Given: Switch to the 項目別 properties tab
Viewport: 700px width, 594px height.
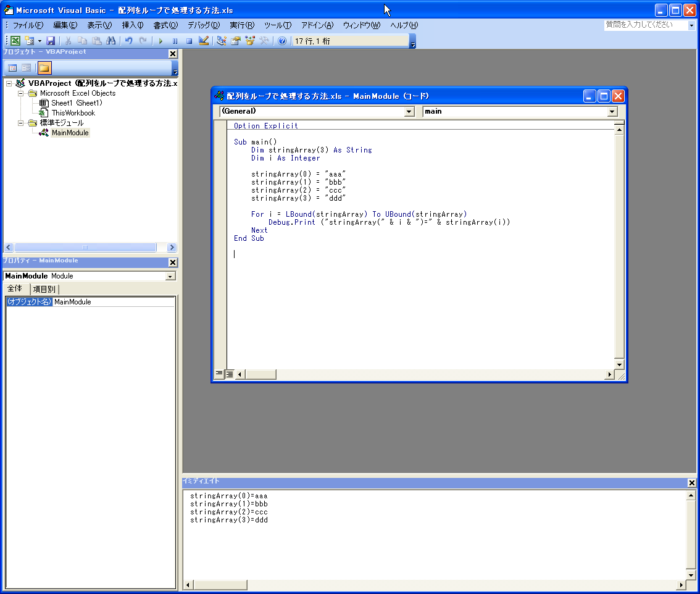Looking at the screenshot, I should coord(44,290).
